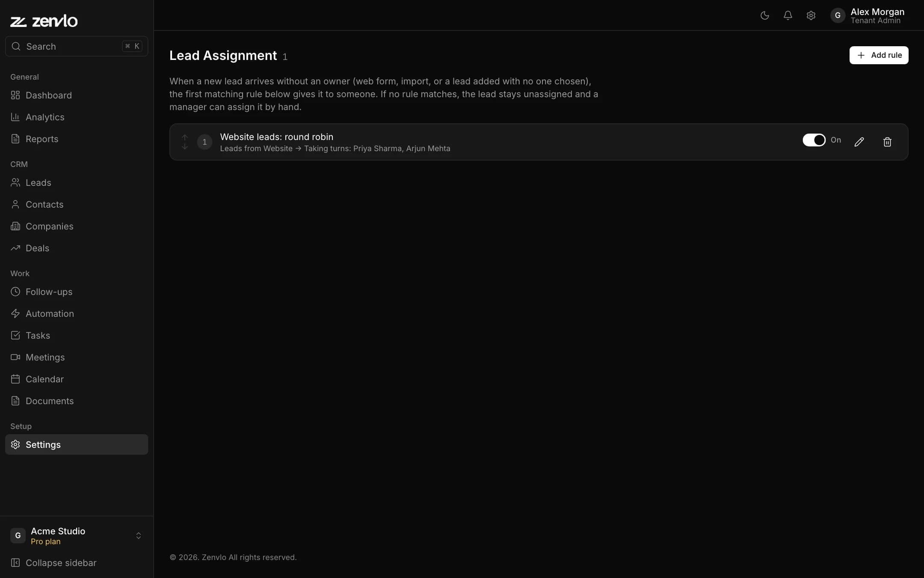
Task: Open Reports page
Action: tap(77, 139)
